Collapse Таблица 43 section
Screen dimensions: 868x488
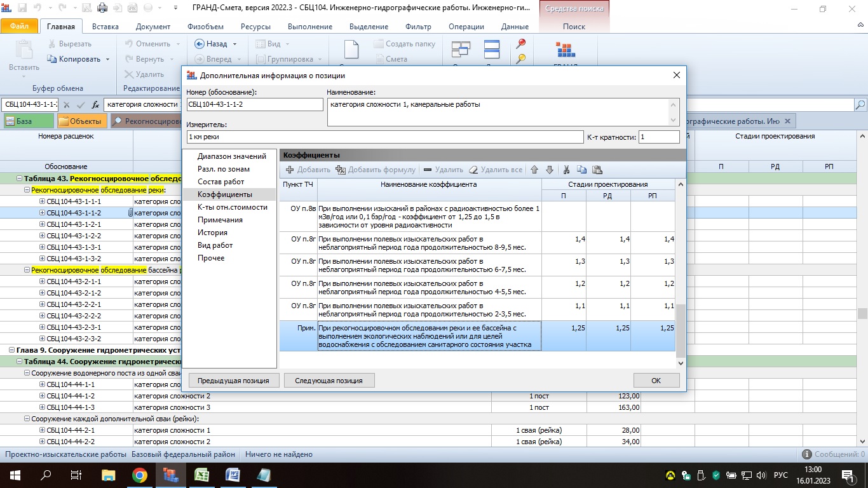click(x=19, y=179)
